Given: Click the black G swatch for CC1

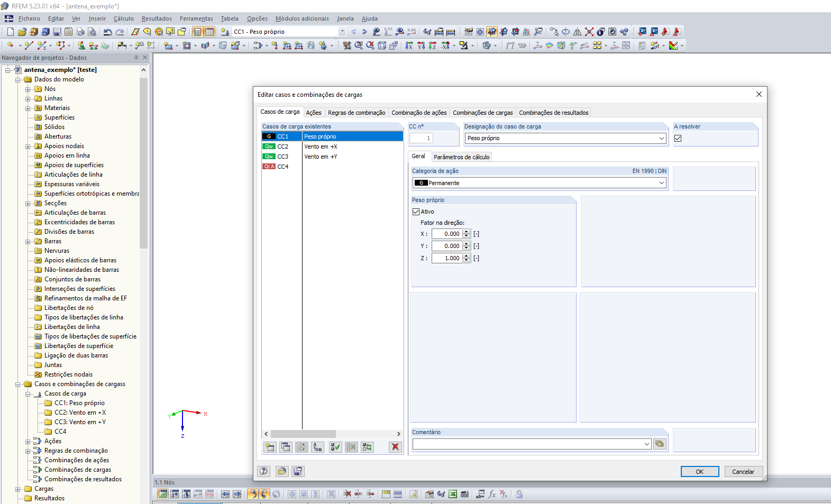Looking at the screenshot, I should click(269, 136).
